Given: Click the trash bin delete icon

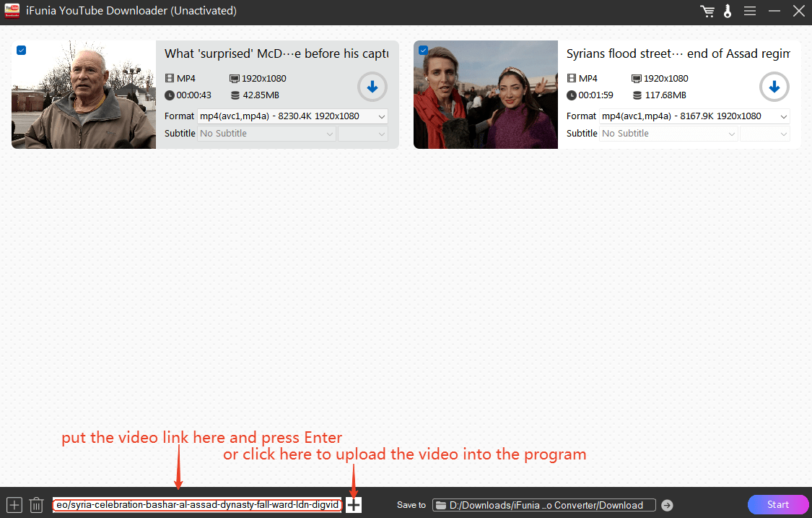Looking at the screenshot, I should pyautogui.click(x=36, y=505).
